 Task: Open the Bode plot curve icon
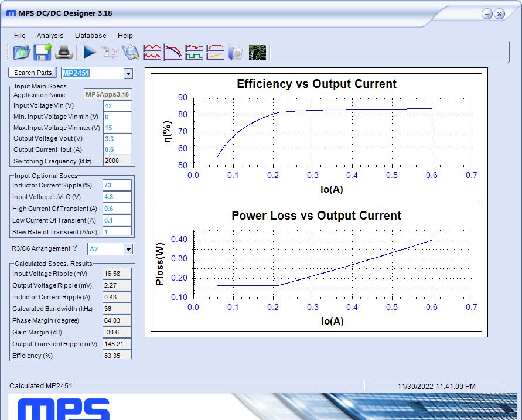172,52
